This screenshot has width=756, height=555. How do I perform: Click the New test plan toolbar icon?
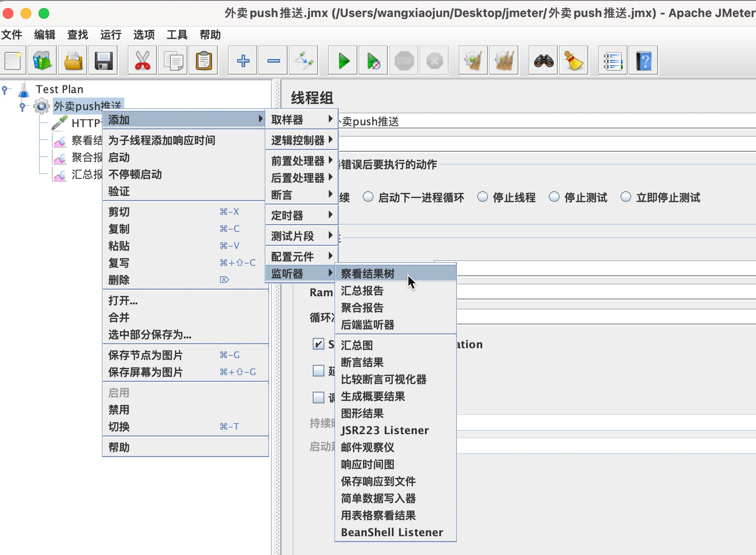(13, 60)
